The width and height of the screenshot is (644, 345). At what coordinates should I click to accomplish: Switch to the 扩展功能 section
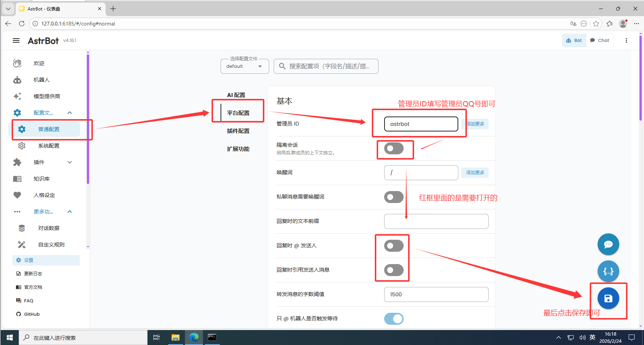point(238,149)
